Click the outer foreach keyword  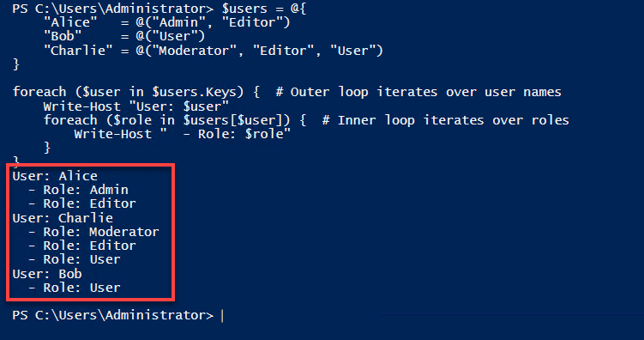[39, 92]
